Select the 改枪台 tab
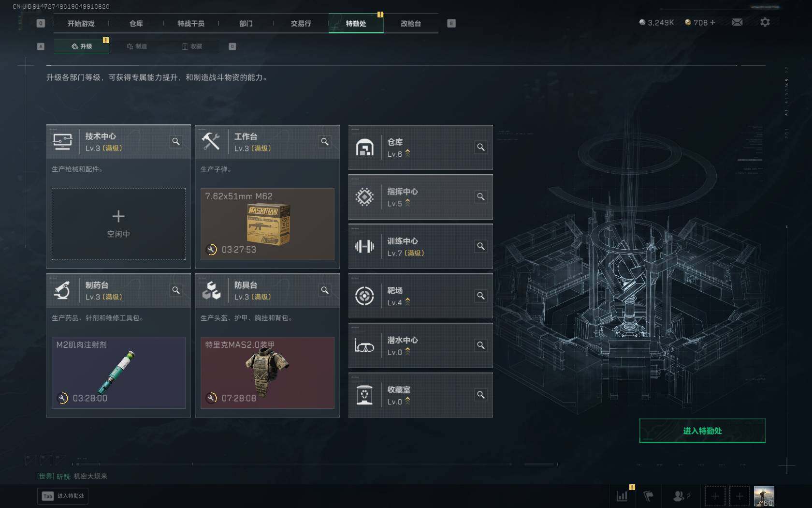The height and width of the screenshot is (508, 812). click(411, 23)
